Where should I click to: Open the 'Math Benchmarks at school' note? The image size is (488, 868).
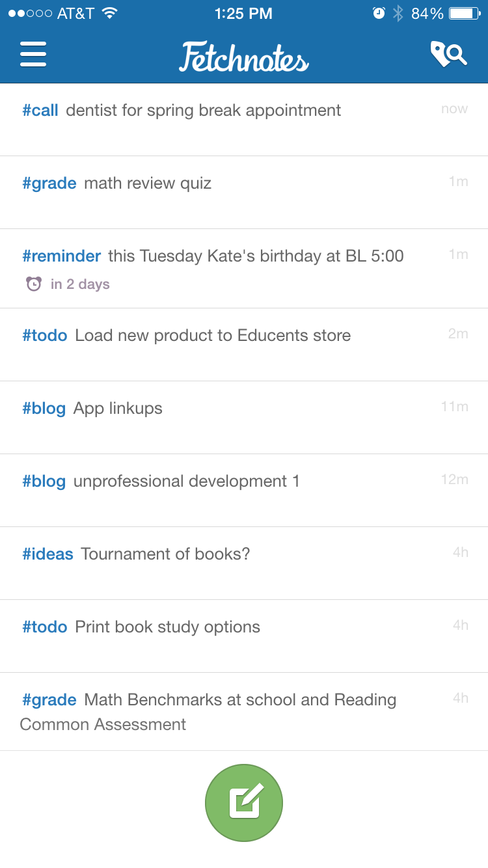coord(244,712)
